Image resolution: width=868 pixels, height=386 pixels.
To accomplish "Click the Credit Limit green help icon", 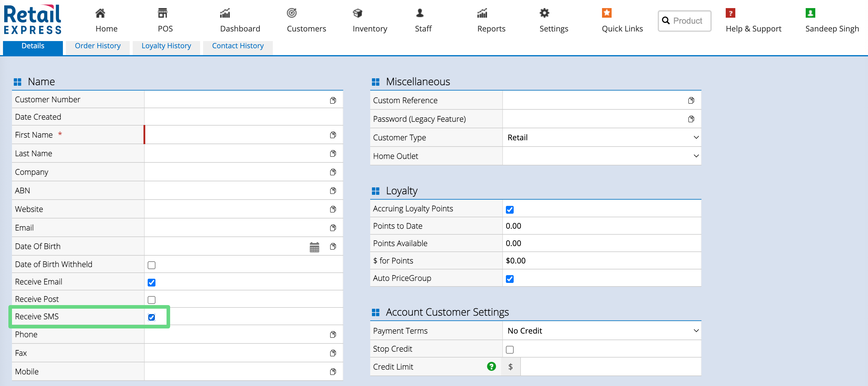I will (491, 367).
